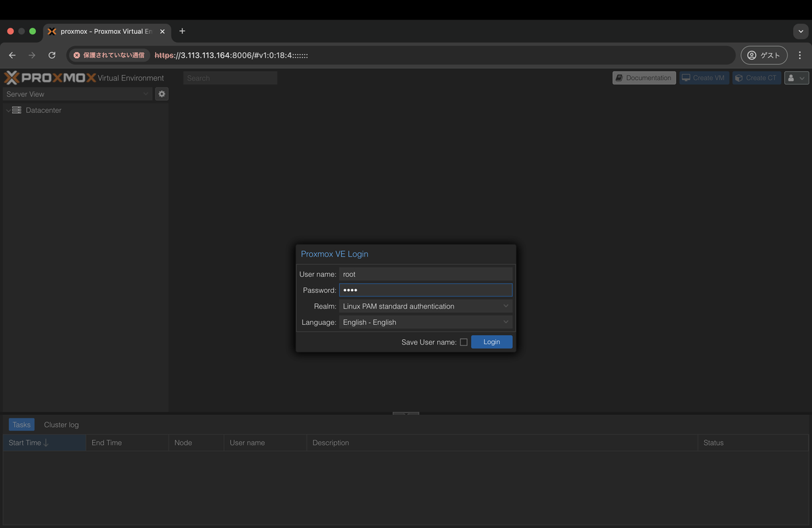Click the User name column header
The width and height of the screenshot is (812, 528).
coord(265,443)
